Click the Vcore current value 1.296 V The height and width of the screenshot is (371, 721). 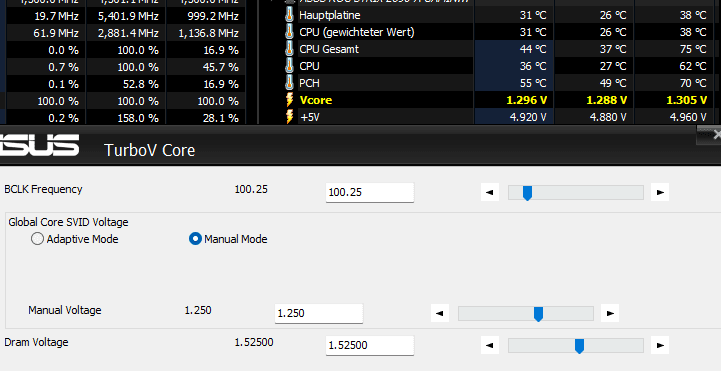point(526,100)
